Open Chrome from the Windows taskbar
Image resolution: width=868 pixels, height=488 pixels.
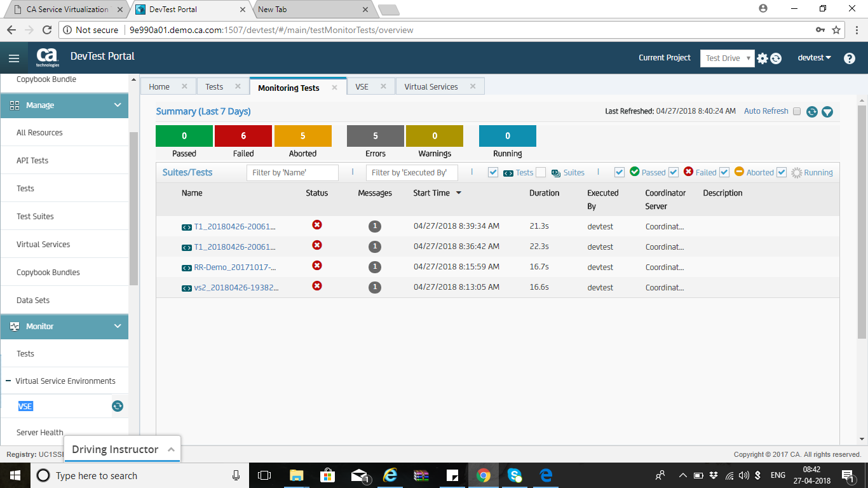point(484,475)
